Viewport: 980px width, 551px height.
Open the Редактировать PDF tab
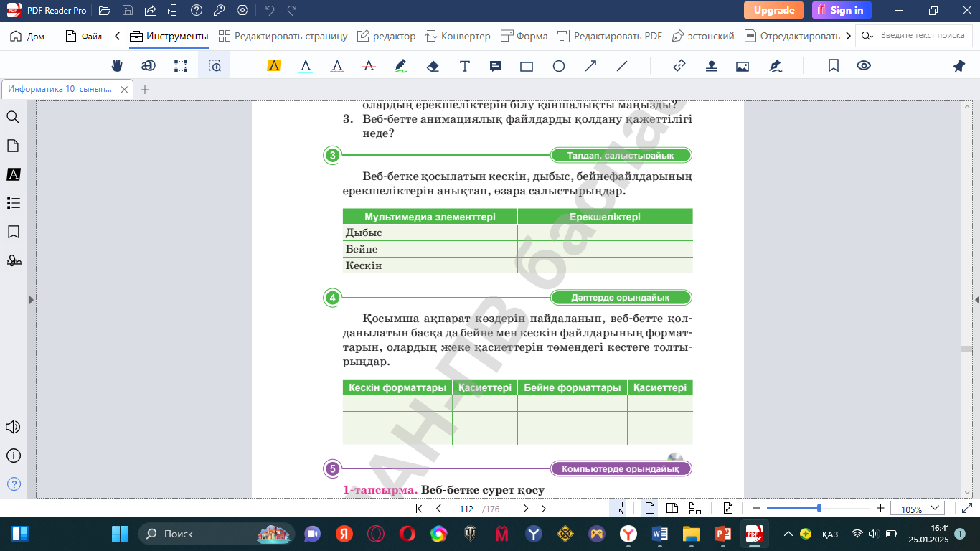click(x=610, y=36)
